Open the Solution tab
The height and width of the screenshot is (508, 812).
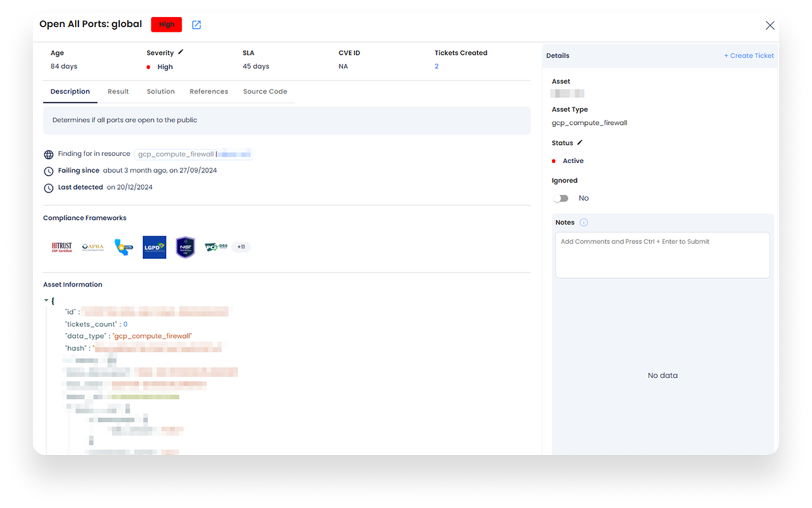[161, 91]
